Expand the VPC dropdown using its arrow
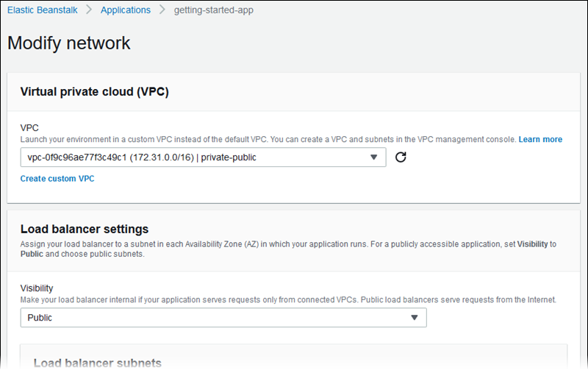This screenshot has height=370, width=588. [x=373, y=157]
